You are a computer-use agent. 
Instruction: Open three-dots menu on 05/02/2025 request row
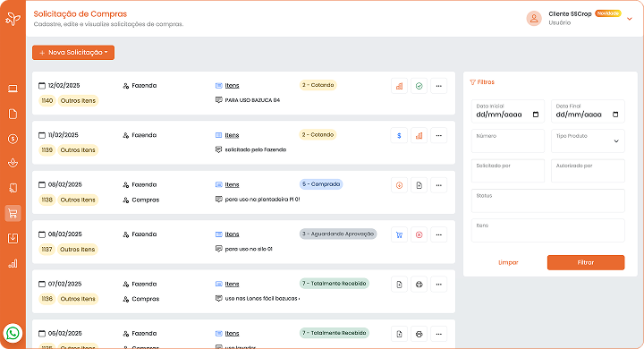(x=438, y=334)
